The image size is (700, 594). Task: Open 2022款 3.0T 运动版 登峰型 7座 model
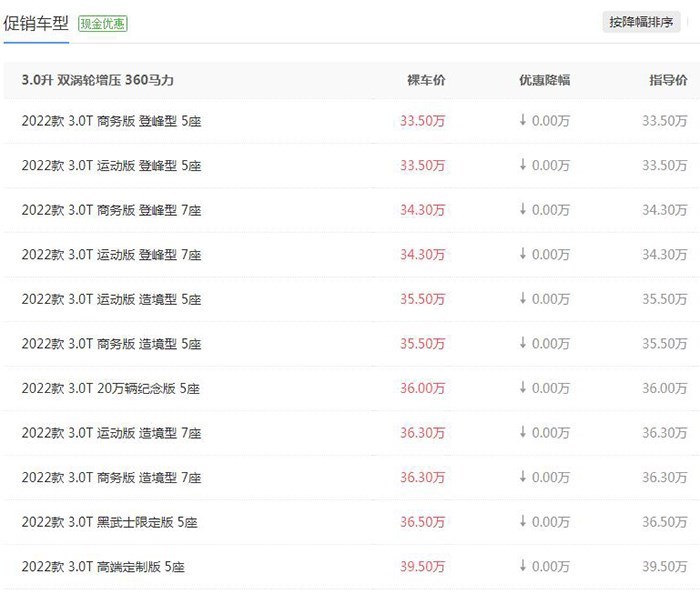pyautogui.click(x=111, y=255)
